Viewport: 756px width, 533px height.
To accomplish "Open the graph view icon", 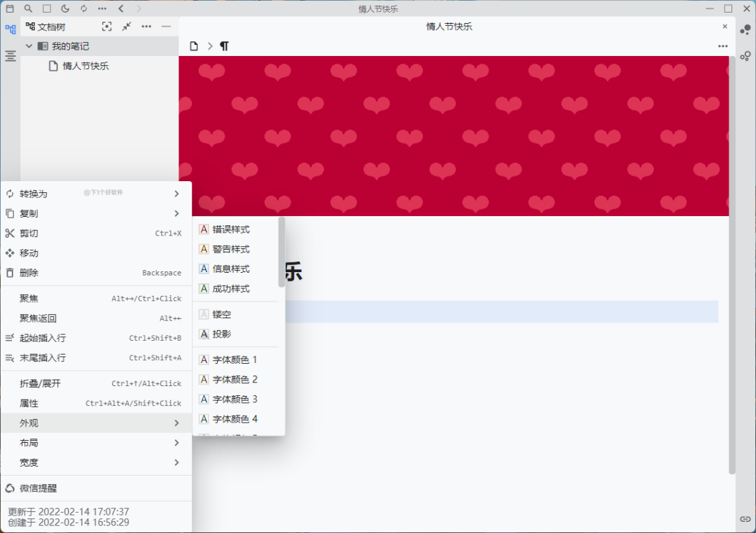I will (745, 29).
